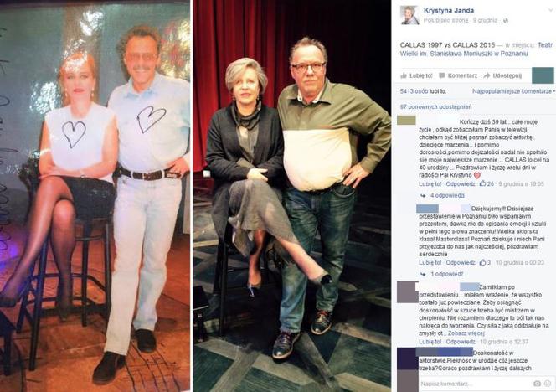Click the emoji icon in the comment box

click(548, 384)
